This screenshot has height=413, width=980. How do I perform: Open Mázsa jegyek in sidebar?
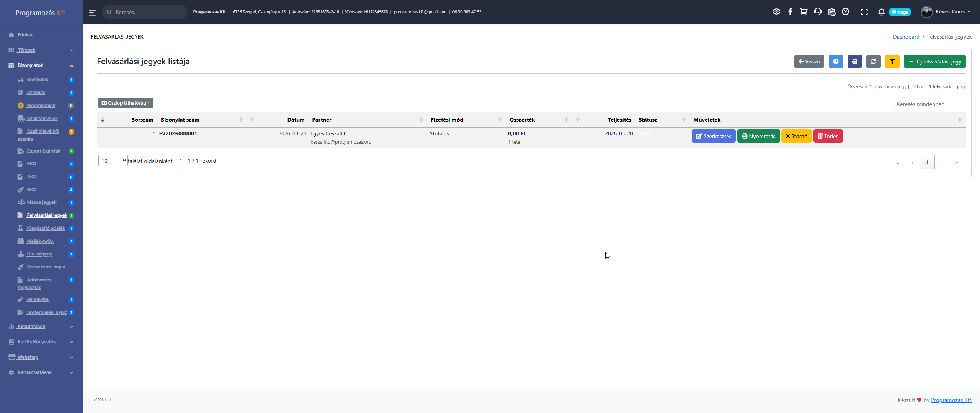(x=41, y=202)
